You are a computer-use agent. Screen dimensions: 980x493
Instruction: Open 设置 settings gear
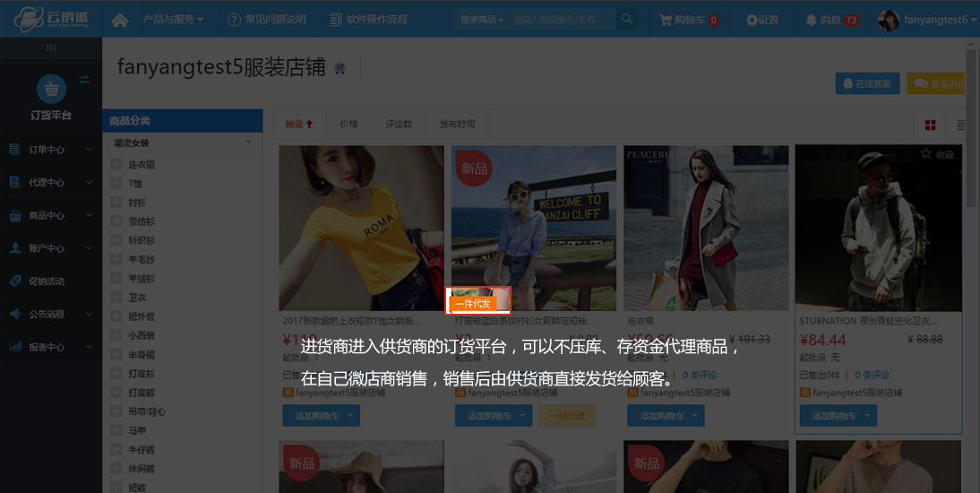[x=762, y=20]
